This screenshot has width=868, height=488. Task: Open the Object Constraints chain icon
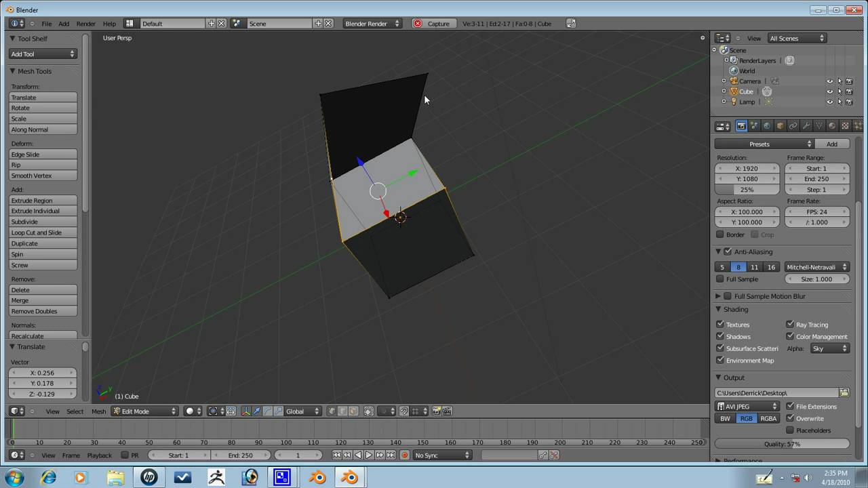click(793, 126)
